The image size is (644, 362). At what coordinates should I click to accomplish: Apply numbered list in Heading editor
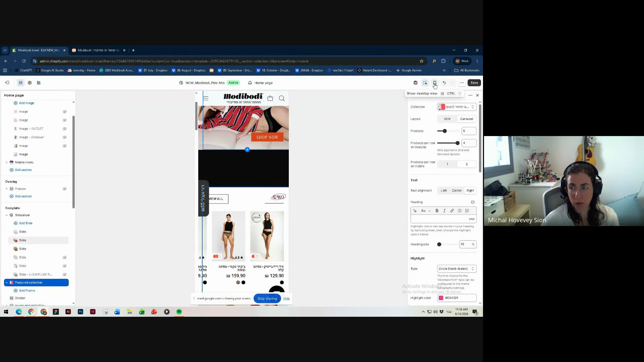467,211
